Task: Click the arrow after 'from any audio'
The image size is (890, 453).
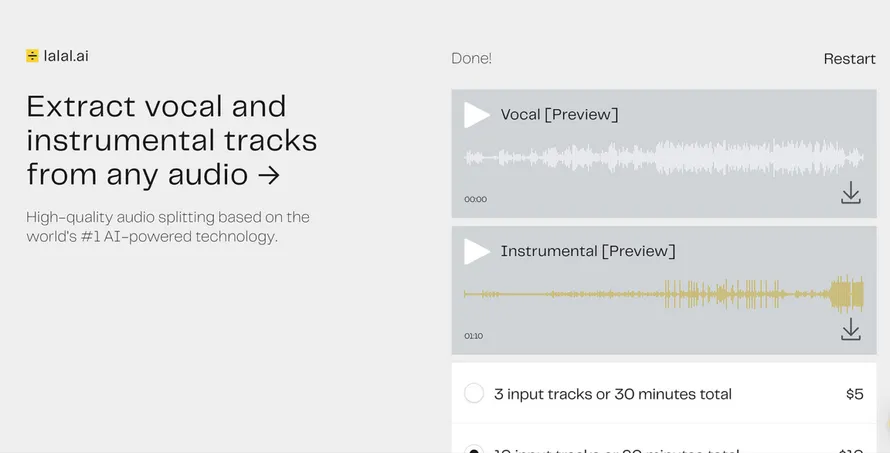Action: 269,175
